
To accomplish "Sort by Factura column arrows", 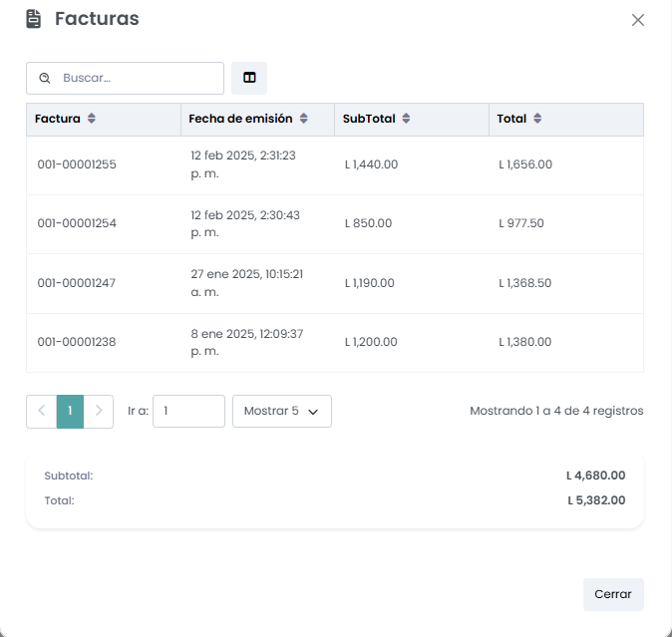I will 92,119.
